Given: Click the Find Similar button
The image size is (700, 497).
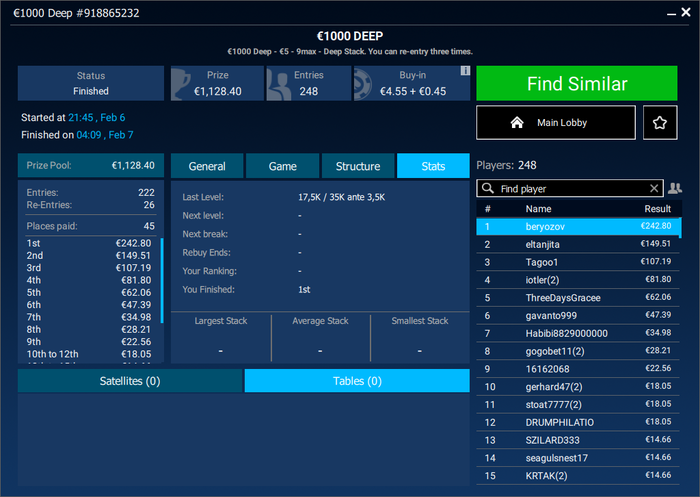Looking at the screenshot, I should (x=577, y=84).
